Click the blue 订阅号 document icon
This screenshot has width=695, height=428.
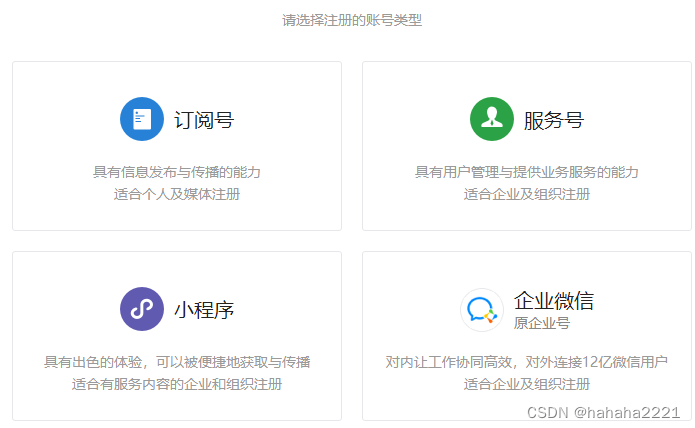pyautogui.click(x=142, y=119)
